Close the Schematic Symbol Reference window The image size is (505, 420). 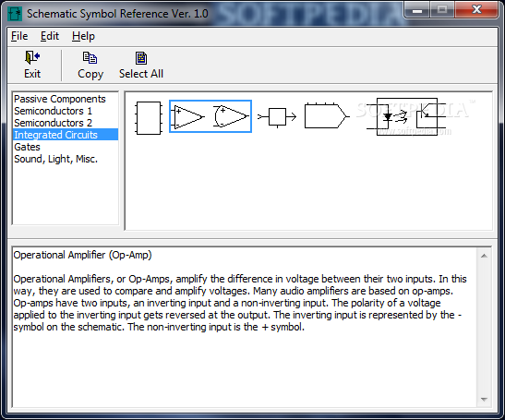tap(476, 9)
